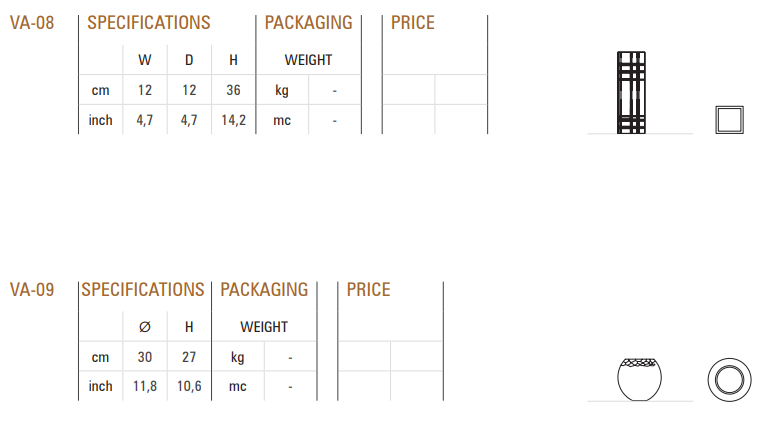The width and height of the screenshot is (781, 429).
Task: Click the VA-08 SPECIFICATIONS heading
Action: click(x=149, y=23)
